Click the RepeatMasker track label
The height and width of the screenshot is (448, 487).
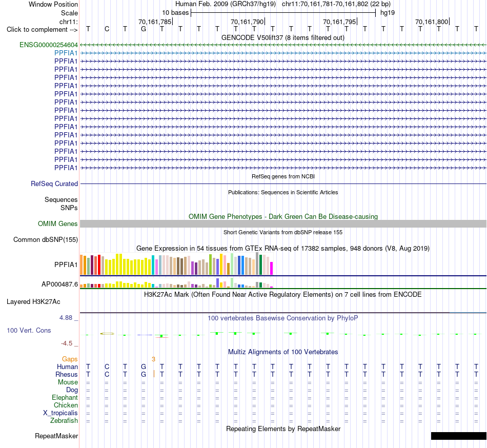(56, 436)
